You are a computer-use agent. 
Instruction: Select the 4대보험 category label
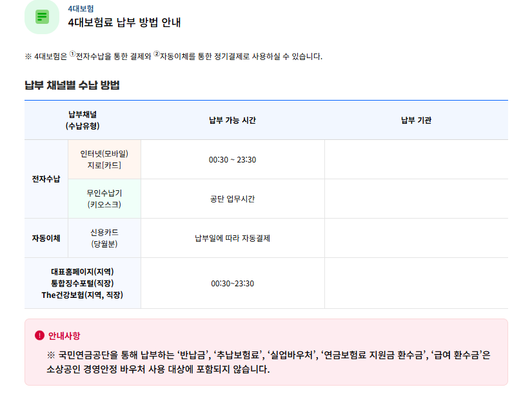(x=81, y=9)
